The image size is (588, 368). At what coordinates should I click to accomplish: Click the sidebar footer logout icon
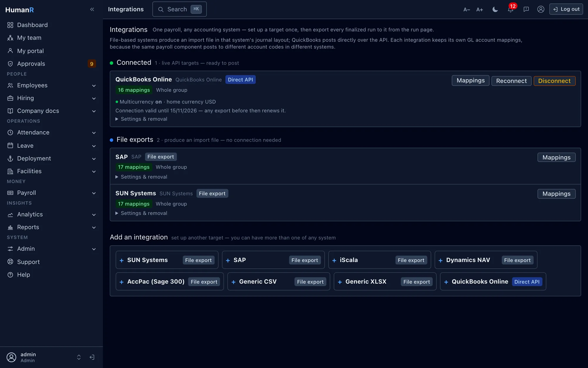pos(92,357)
